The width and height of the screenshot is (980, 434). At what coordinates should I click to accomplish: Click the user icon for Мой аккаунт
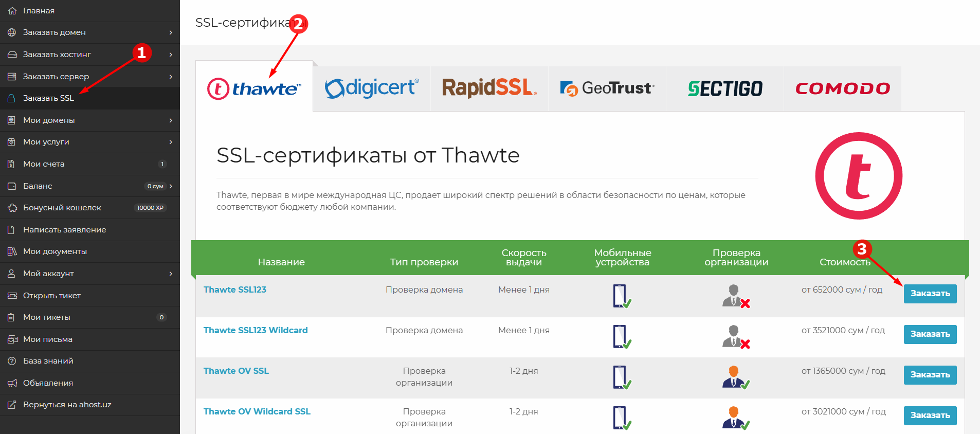click(12, 274)
